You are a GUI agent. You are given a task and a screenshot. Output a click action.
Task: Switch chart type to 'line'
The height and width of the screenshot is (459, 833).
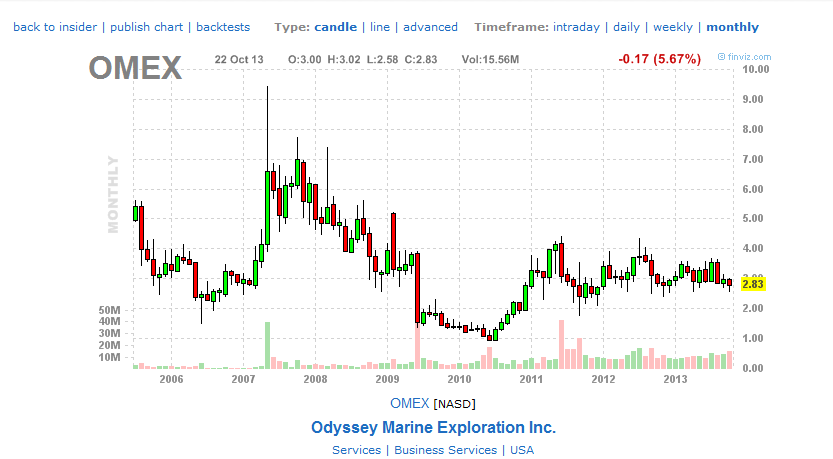coord(379,27)
